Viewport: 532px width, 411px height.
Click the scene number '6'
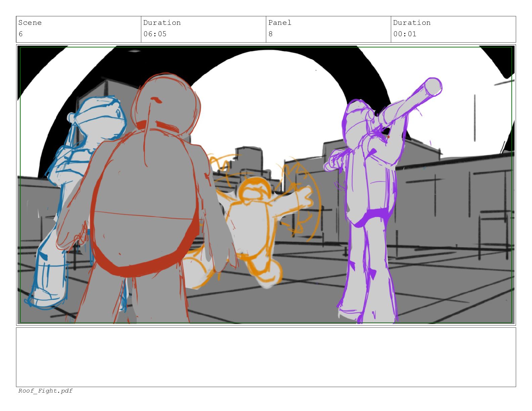click(21, 34)
